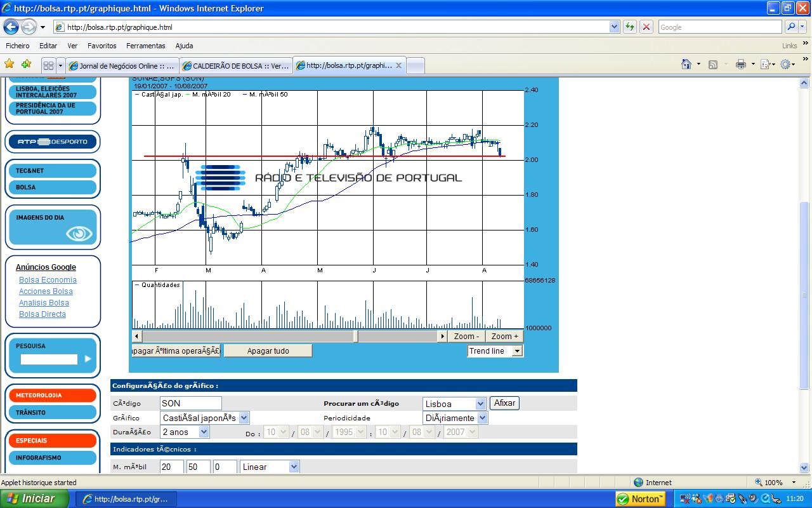The image size is (812, 508).
Task: Open the Acciones Bolsa ad link
Action: coord(46,291)
